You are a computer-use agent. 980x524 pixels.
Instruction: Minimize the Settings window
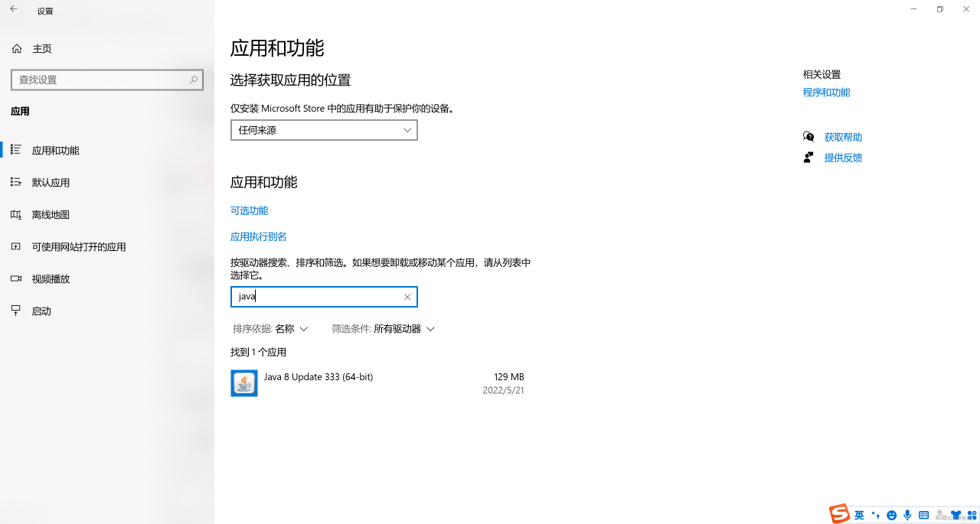coord(913,9)
